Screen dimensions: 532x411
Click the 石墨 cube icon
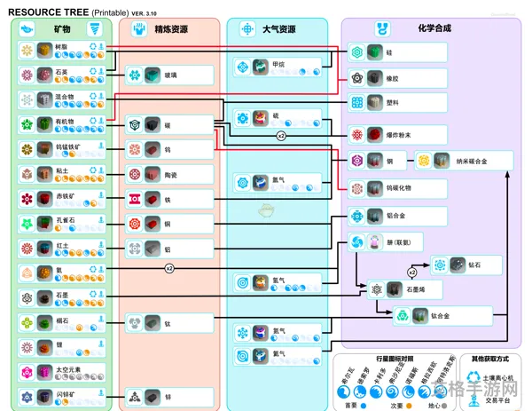[44, 298]
